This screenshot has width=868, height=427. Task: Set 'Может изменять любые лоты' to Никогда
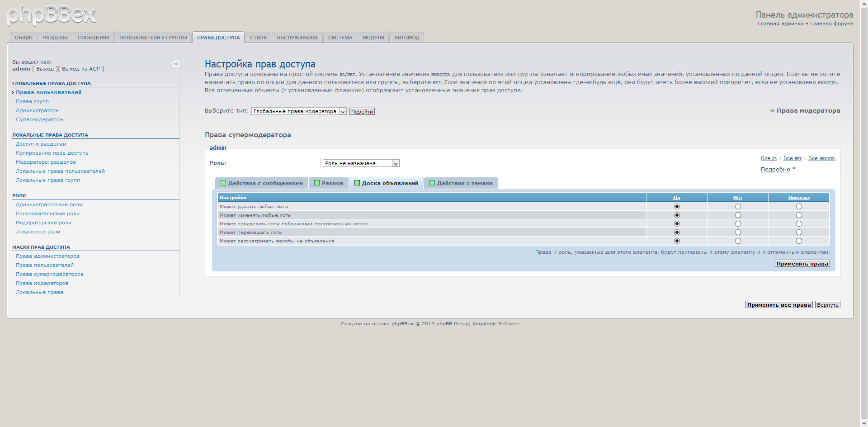point(799,215)
